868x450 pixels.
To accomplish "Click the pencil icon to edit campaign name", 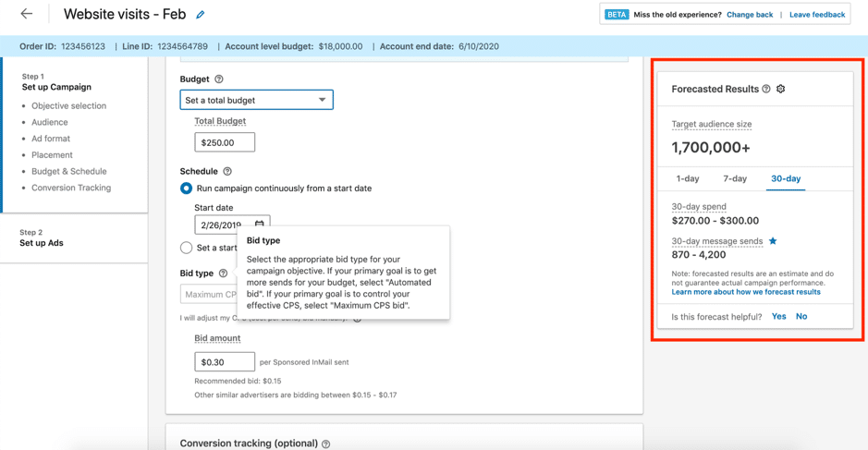I will [201, 15].
